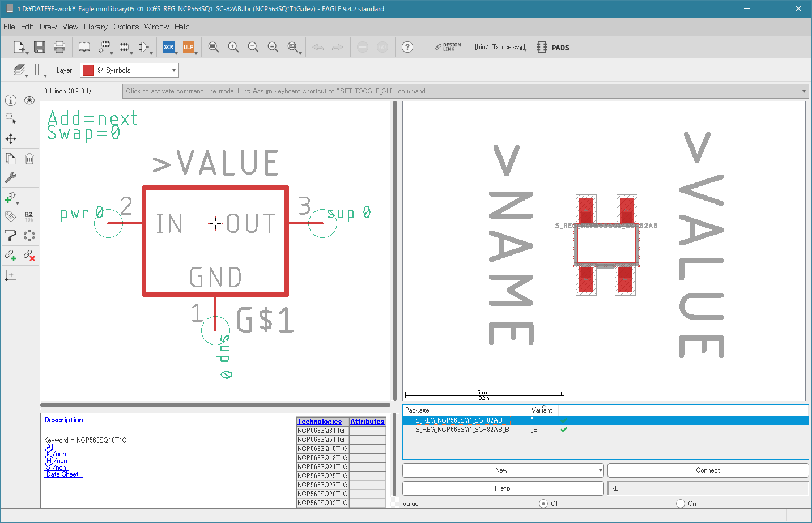Select the Group selection tool
812x523 pixels.
tap(11, 119)
